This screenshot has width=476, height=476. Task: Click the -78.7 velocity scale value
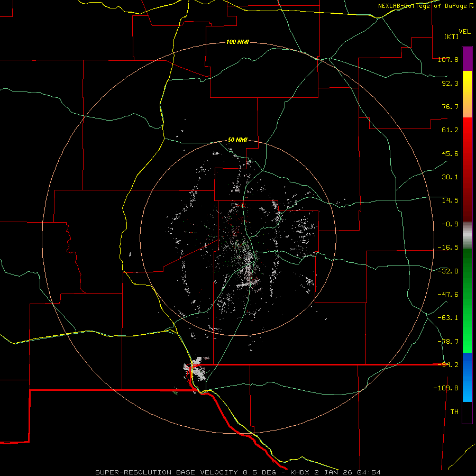click(x=448, y=342)
